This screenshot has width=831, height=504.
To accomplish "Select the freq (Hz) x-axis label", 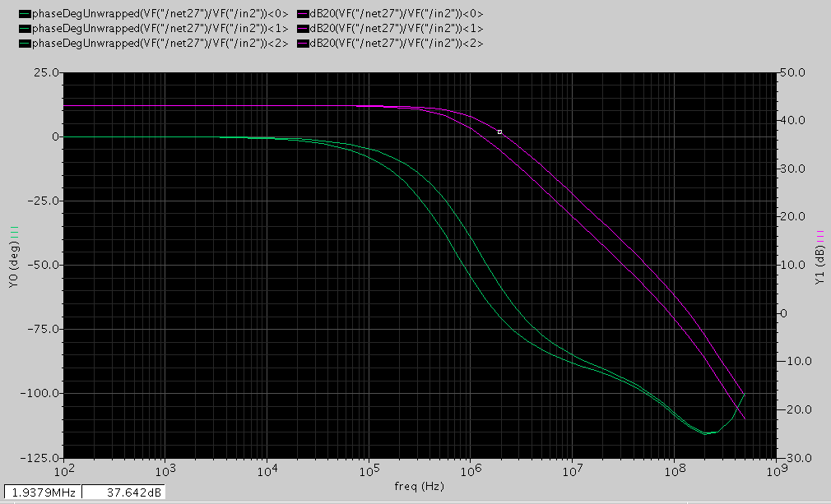I will tap(419, 486).
